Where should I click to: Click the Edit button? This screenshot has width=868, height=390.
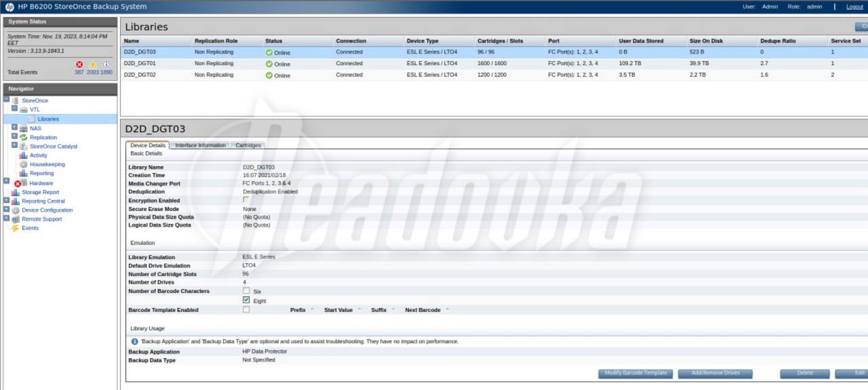(852, 373)
